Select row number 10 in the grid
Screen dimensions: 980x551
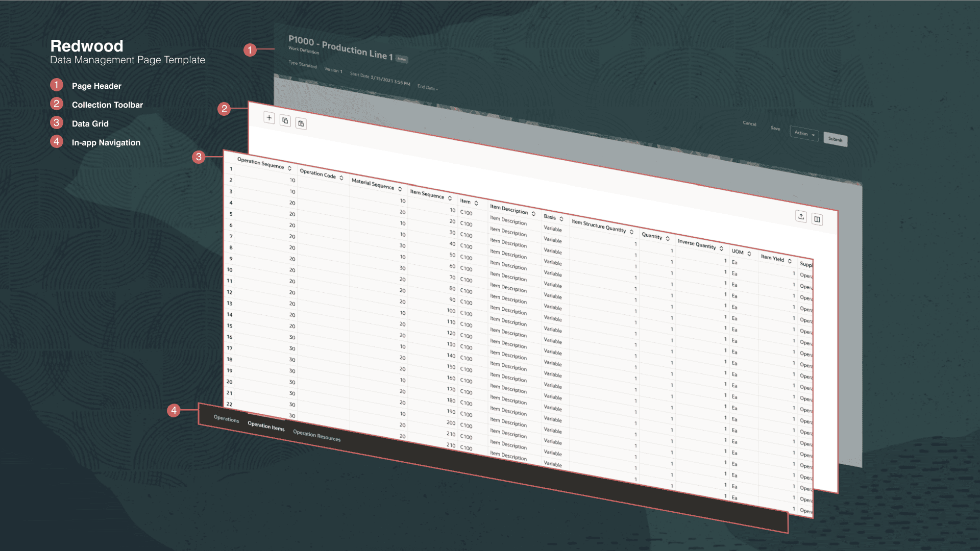pos(230,270)
